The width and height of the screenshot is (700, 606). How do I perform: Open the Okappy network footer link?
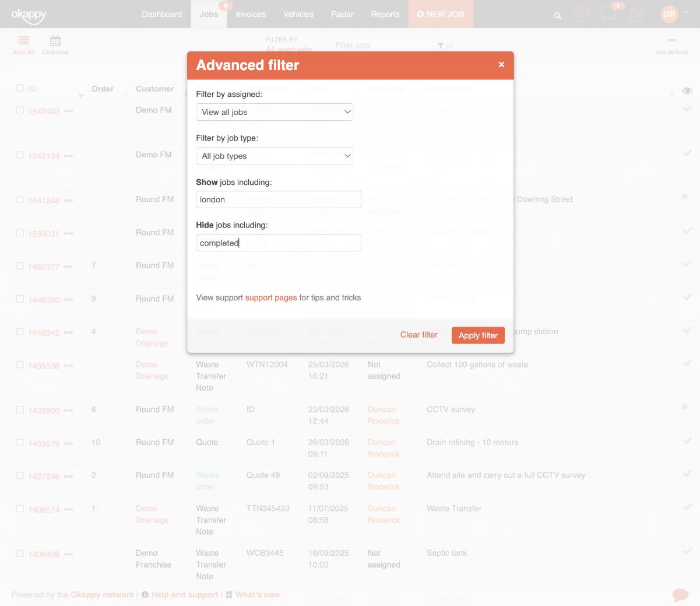[x=103, y=595]
